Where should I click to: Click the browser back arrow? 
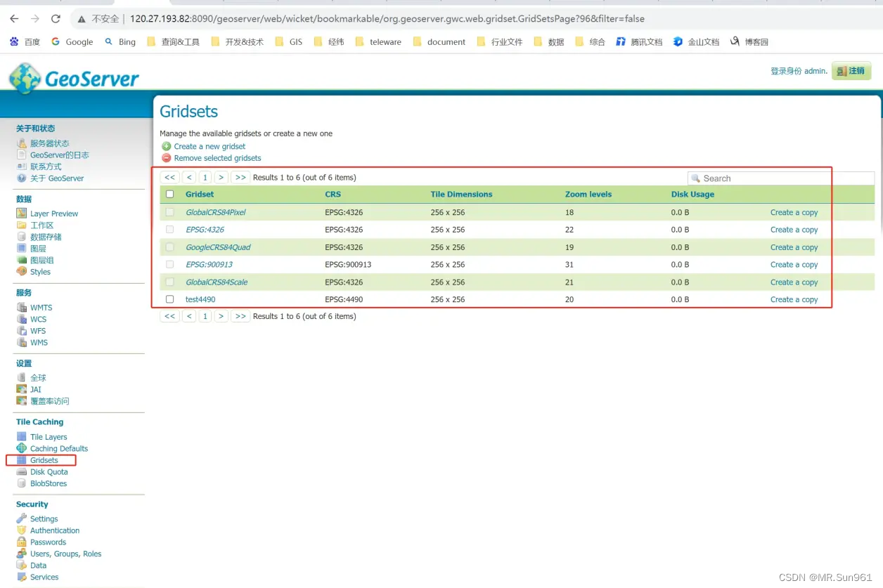14,19
